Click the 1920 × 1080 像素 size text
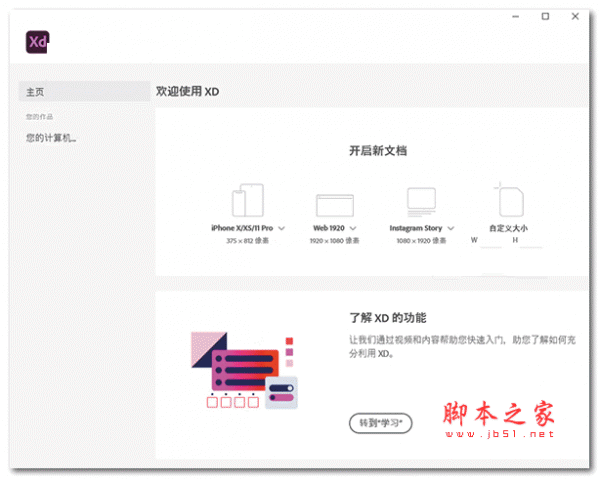This screenshot has height=479, width=600. coord(334,241)
